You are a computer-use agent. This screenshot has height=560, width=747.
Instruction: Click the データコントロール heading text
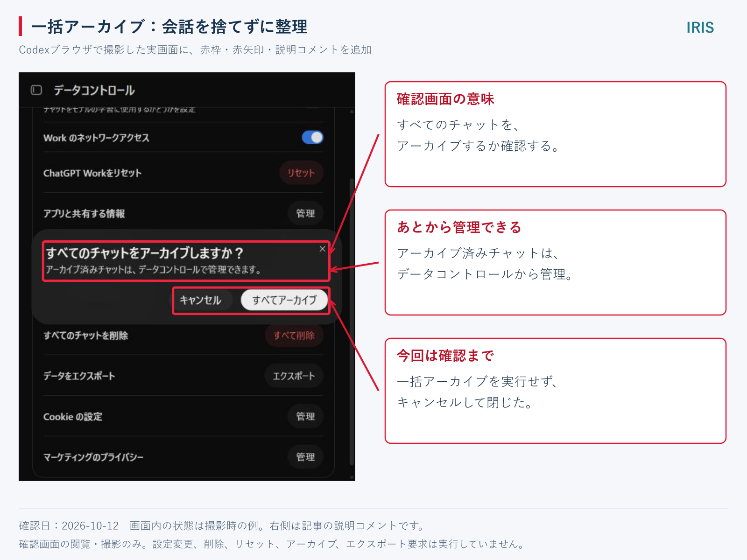tap(94, 90)
